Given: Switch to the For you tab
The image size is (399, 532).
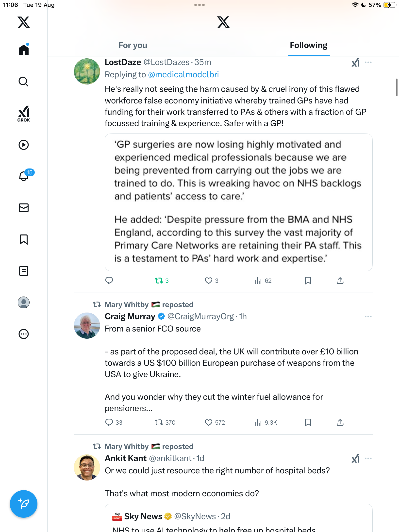Looking at the screenshot, I should coord(133,45).
